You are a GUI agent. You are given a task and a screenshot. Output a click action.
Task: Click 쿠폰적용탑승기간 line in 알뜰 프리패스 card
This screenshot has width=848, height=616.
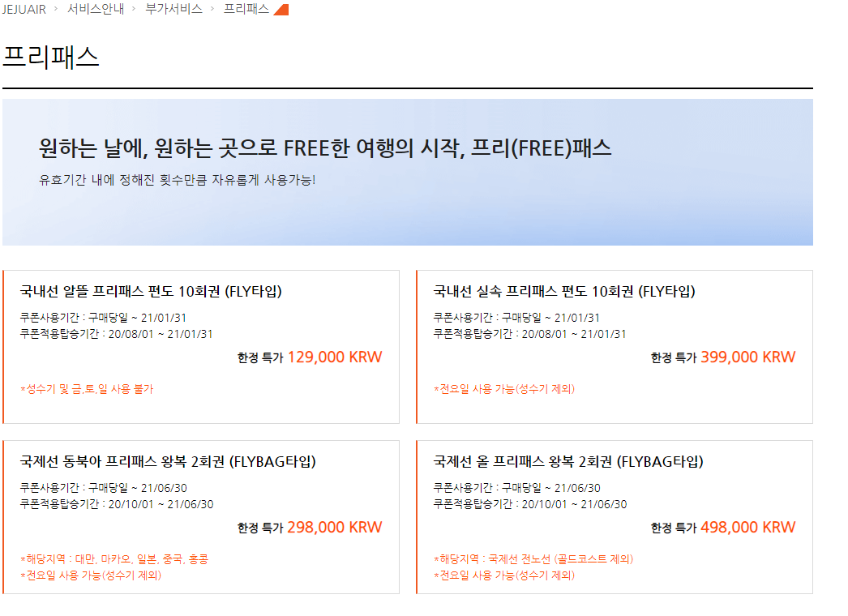coord(116,334)
